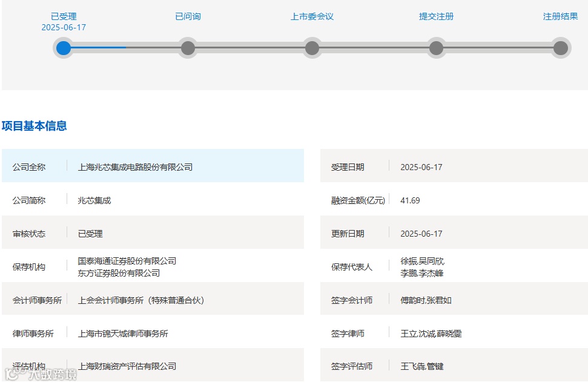Click the 2025-06-17 date under 已受理

tap(64, 27)
